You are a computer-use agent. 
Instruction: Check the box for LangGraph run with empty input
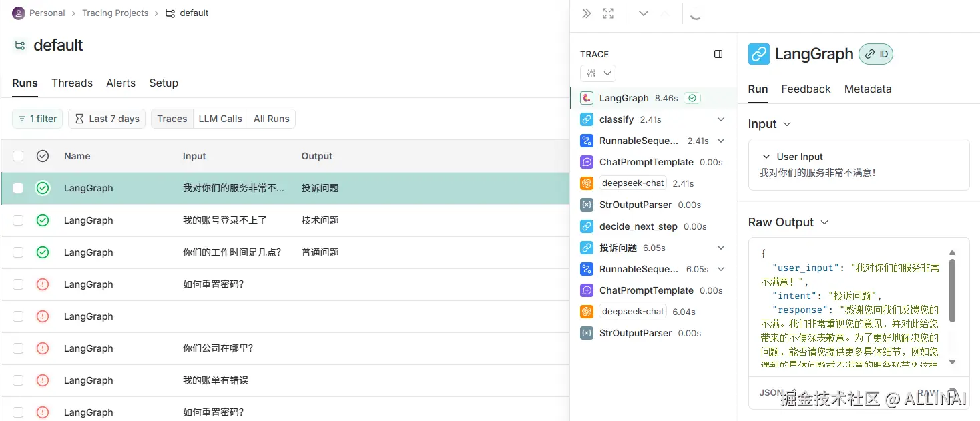tap(18, 316)
